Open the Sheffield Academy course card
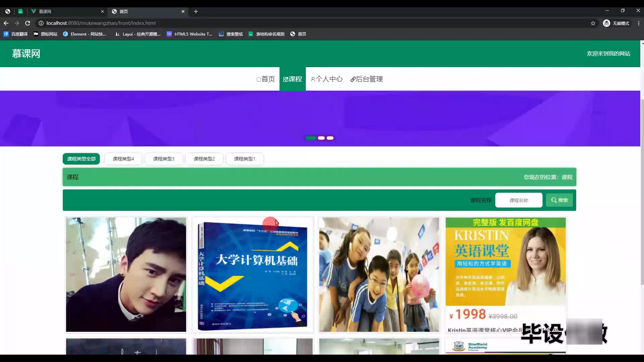Image resolution: width=644 pixels, height=362 pixels. (x=505, y=347)
